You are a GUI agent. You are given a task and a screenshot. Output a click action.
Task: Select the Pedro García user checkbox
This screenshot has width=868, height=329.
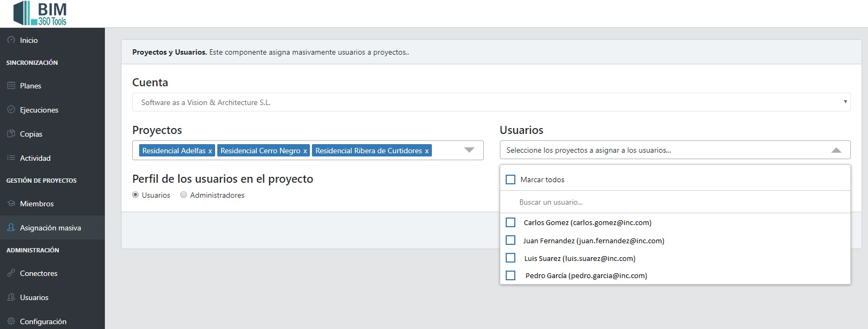coord(511,275)
